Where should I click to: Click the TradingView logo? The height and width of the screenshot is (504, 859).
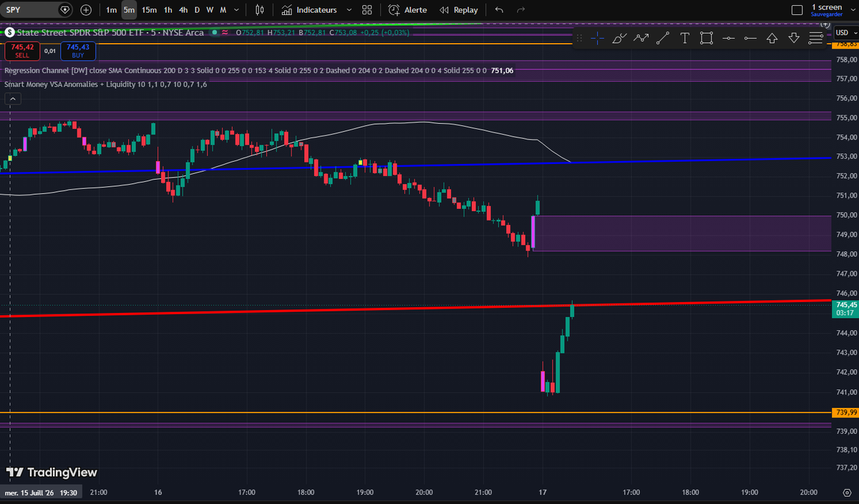[52, 472]
